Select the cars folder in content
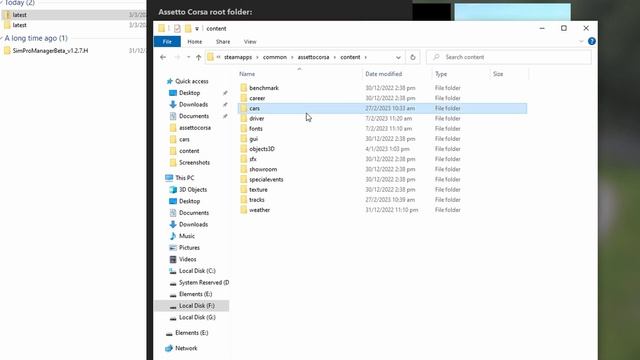This screenshot has width=640, height=360. tap(382, 108)
